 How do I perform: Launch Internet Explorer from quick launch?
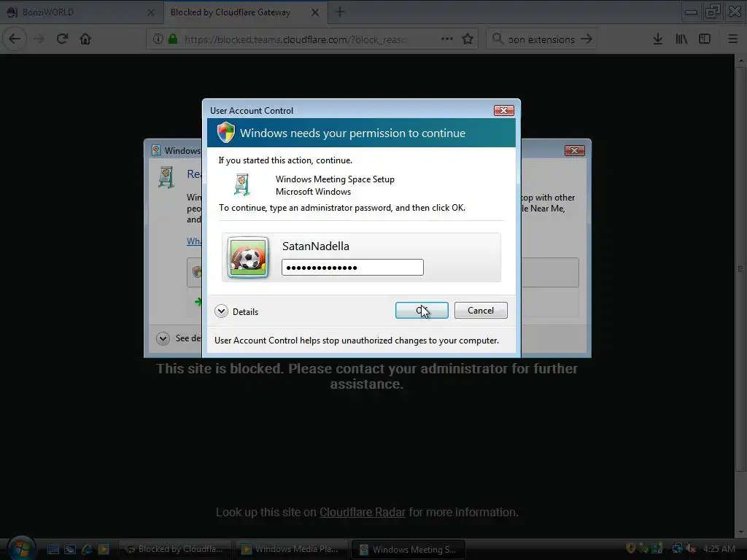[87, 549]
